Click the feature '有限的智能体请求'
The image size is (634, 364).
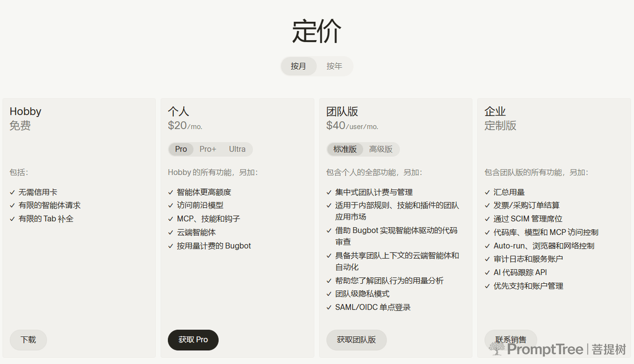click(50, 205)
